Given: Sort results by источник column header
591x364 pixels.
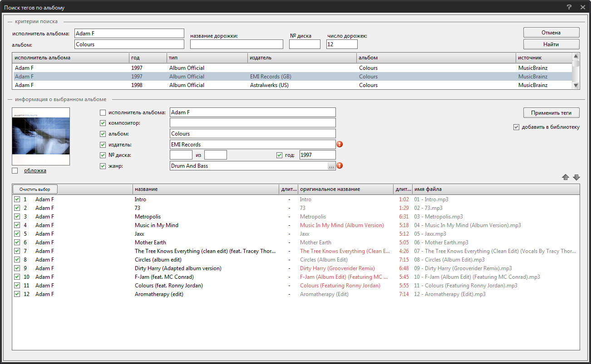Looking at the screenshot, I should [x=544, y=58].
